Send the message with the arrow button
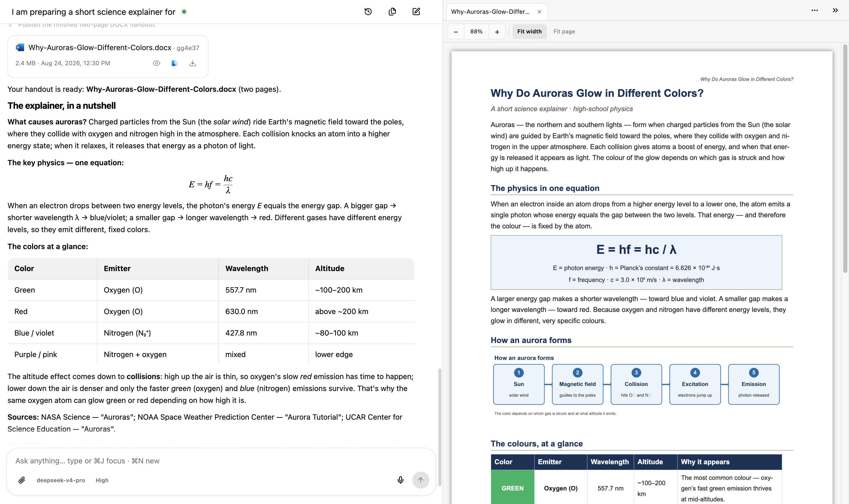 coord(421,480)
